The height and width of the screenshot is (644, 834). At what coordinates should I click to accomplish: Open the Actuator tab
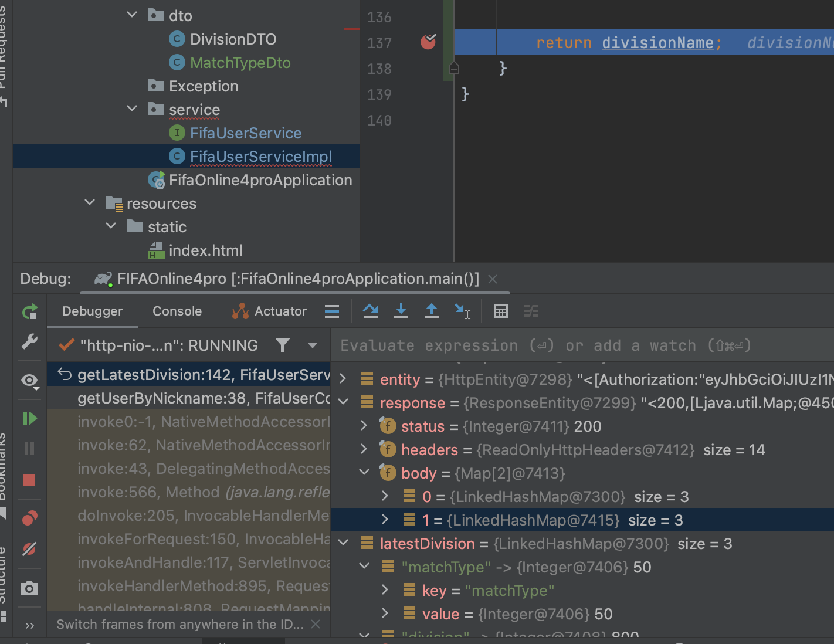[270, 311]
